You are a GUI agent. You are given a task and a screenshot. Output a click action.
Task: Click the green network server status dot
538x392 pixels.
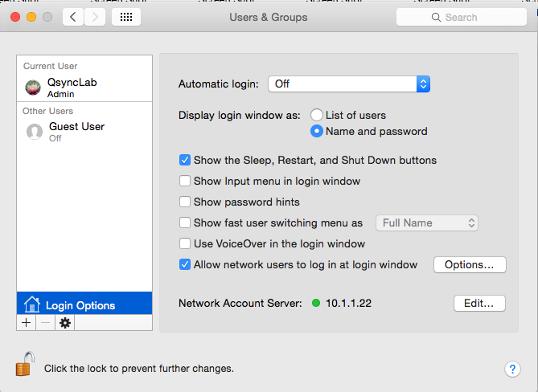click(316, 303)
